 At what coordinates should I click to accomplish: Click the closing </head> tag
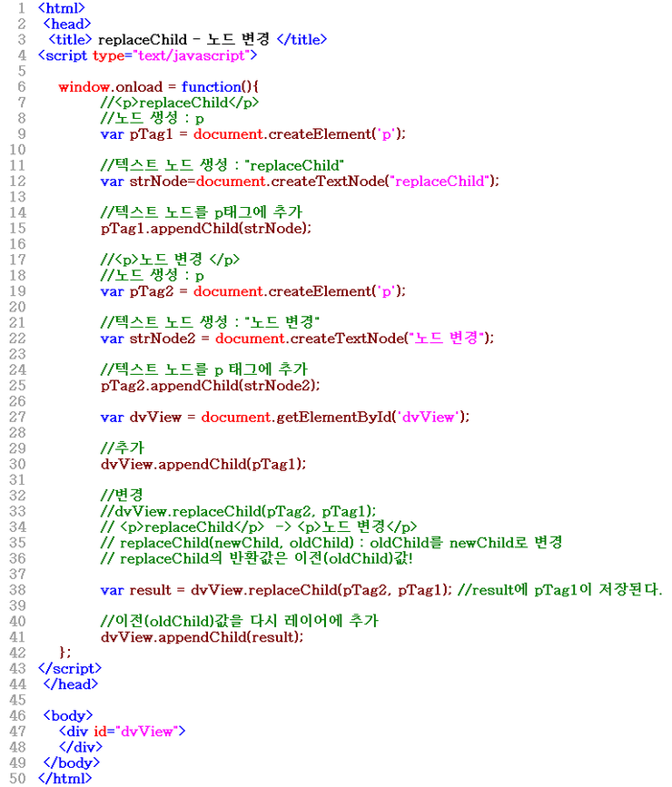[70, 684]
